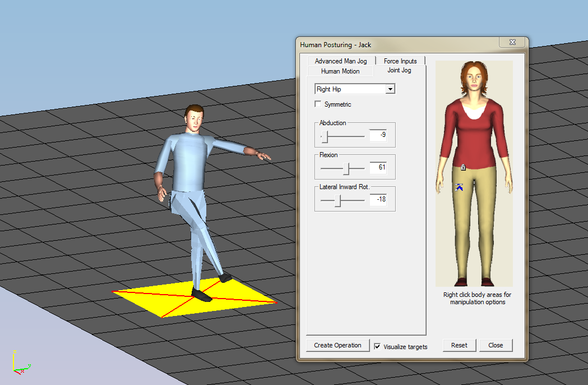Select the Human Motion tab

click(340, 71)
